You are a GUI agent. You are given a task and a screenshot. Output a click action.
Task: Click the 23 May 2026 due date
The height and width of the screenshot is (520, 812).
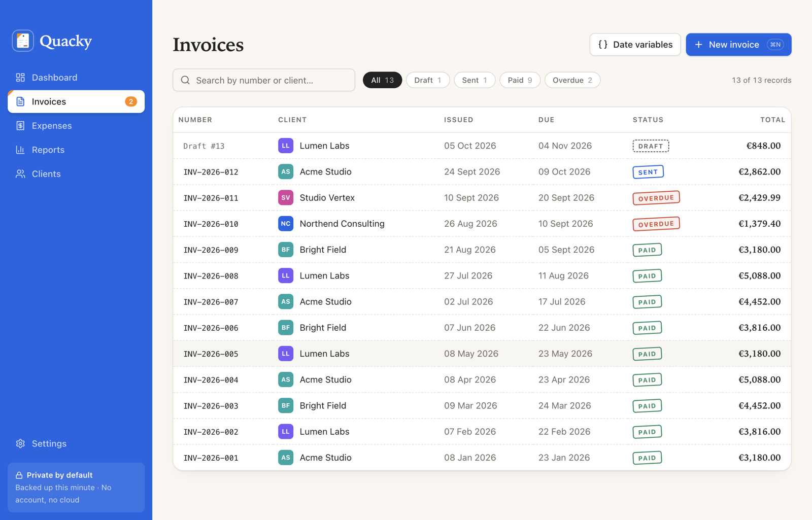(565, 354)
